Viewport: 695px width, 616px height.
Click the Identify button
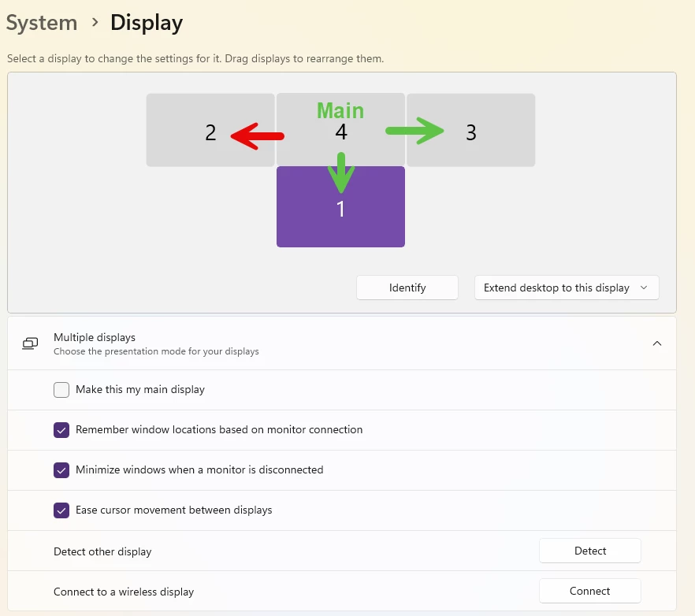click(407, 288)
